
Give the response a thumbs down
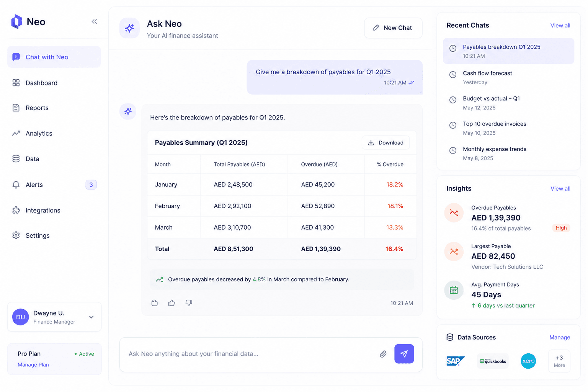coord(189,303)
